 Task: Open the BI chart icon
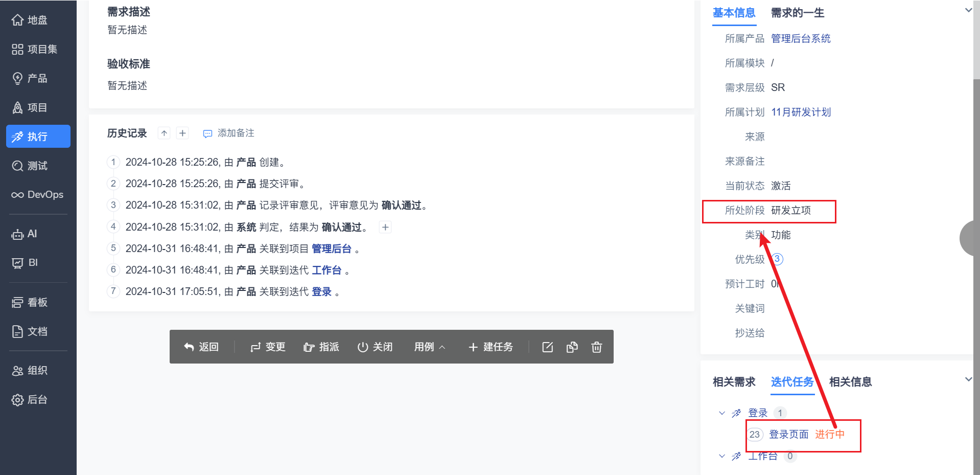tap(17, 263)
